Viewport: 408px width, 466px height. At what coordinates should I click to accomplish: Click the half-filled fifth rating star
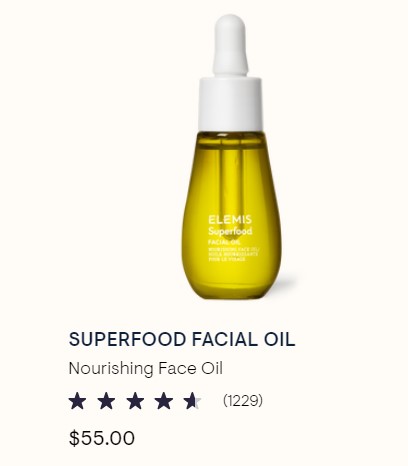pos(193,401)
